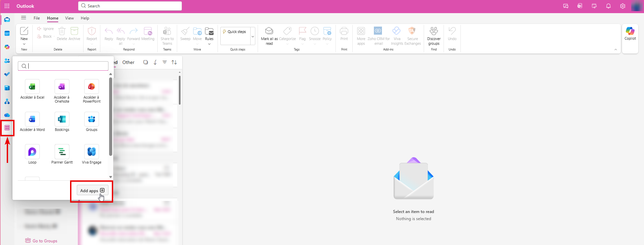Launch Accéder à Word app
The width and height of the screenshot is (644, 245).
click(32, 122)
